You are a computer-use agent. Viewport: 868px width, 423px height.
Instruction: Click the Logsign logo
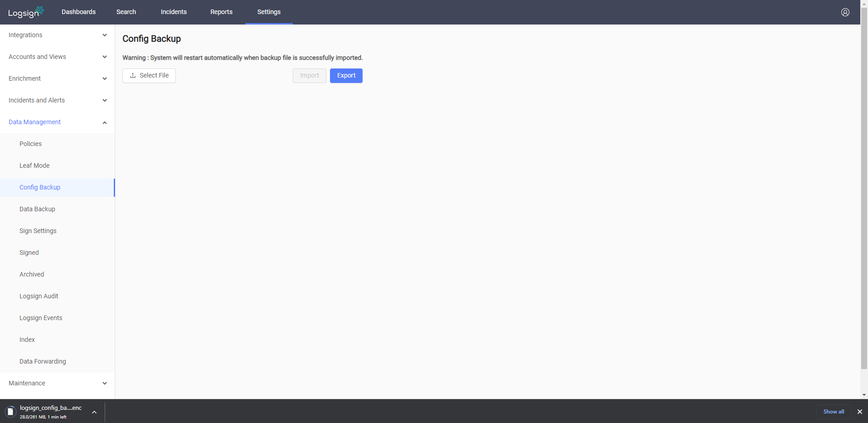coord(26,12)
